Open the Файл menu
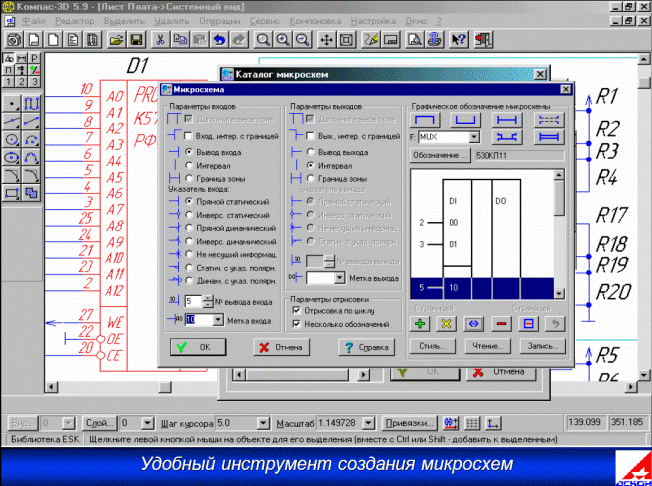 click(x=34, y=21)
